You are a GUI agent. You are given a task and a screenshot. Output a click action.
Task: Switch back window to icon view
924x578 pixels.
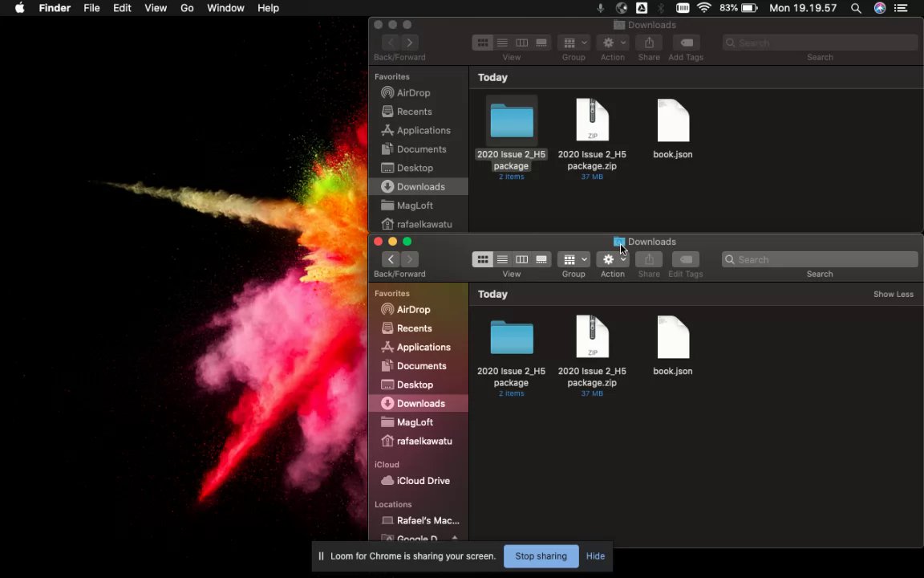(482, 43)
